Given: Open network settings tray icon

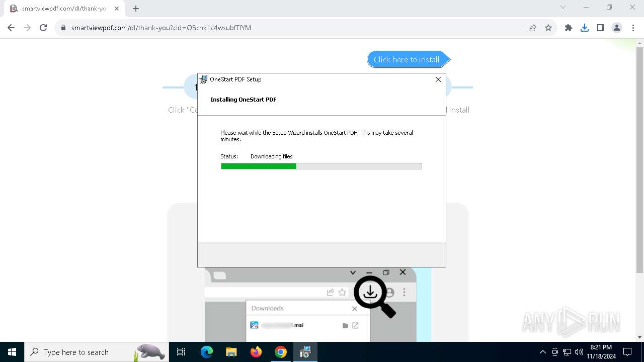Looking at the screenshot, I should point(567,352).
